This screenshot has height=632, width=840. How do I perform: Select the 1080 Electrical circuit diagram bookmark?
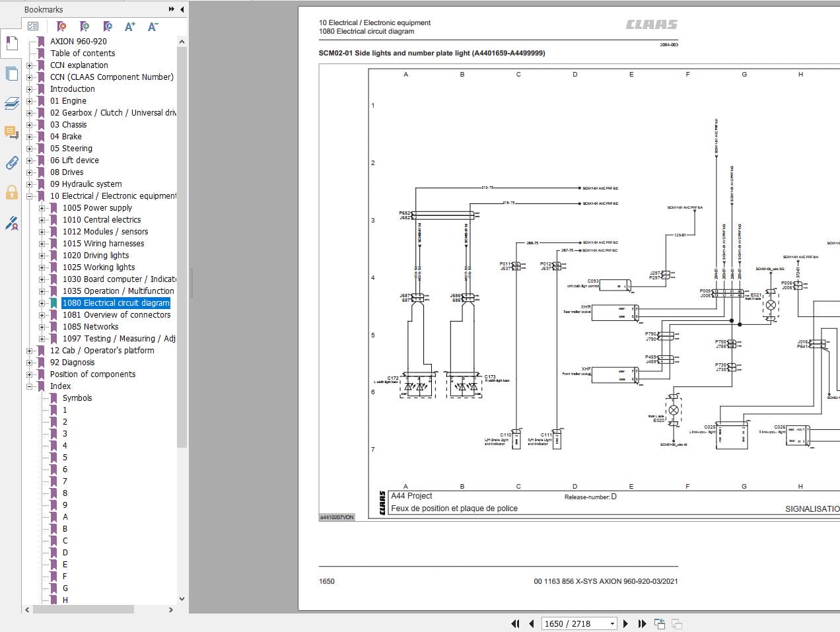[x=116, y=303]
